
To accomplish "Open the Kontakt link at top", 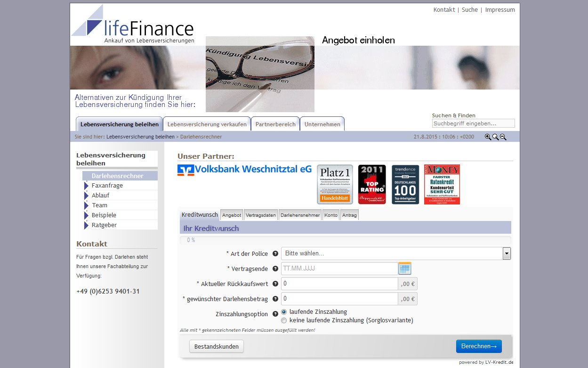I will click(444, 9).
